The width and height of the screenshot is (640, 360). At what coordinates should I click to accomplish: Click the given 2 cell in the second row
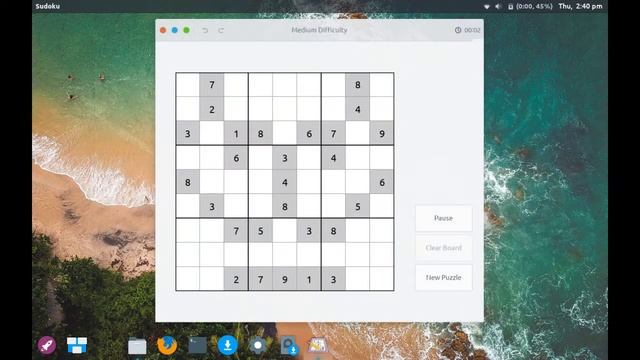coord(212,109)
